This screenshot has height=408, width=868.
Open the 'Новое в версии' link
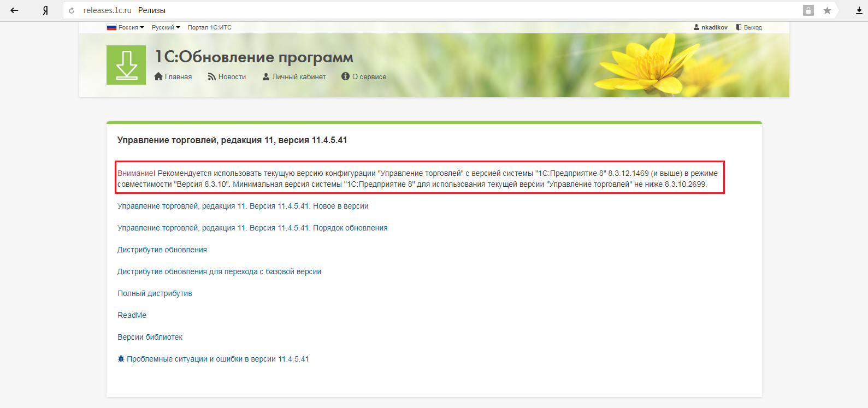point(243,206)
